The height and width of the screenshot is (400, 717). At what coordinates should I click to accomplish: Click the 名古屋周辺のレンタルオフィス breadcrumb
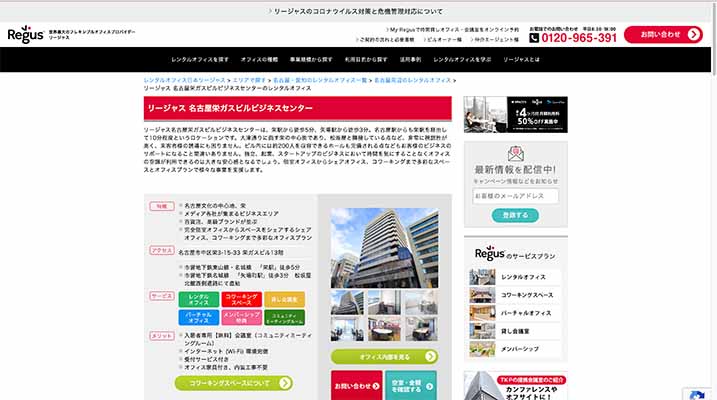[412, 80]
